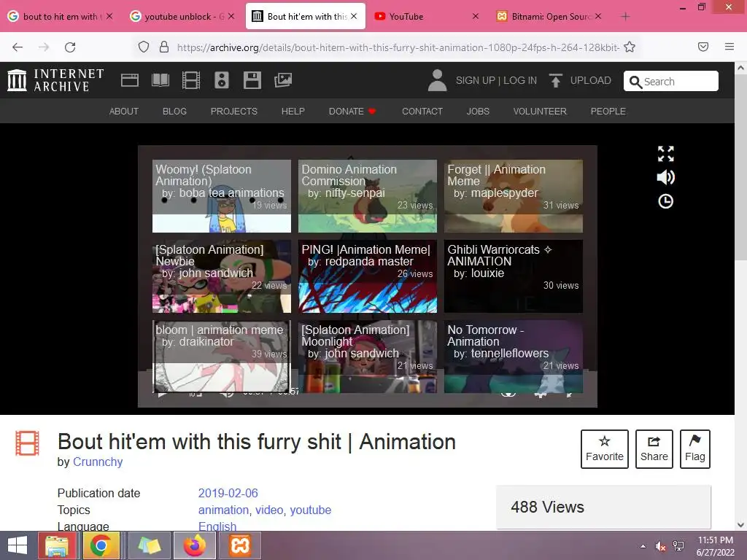Open bloom animation meme thumbnail
The image size is (747, 560).
(x=222, y=357)
